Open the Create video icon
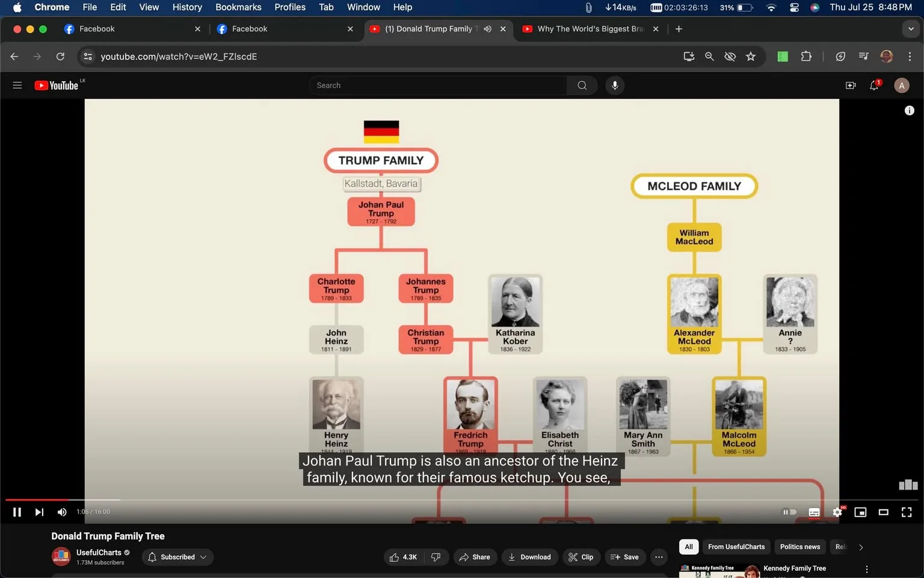The image size is (924, 578). tap(850, 85)
